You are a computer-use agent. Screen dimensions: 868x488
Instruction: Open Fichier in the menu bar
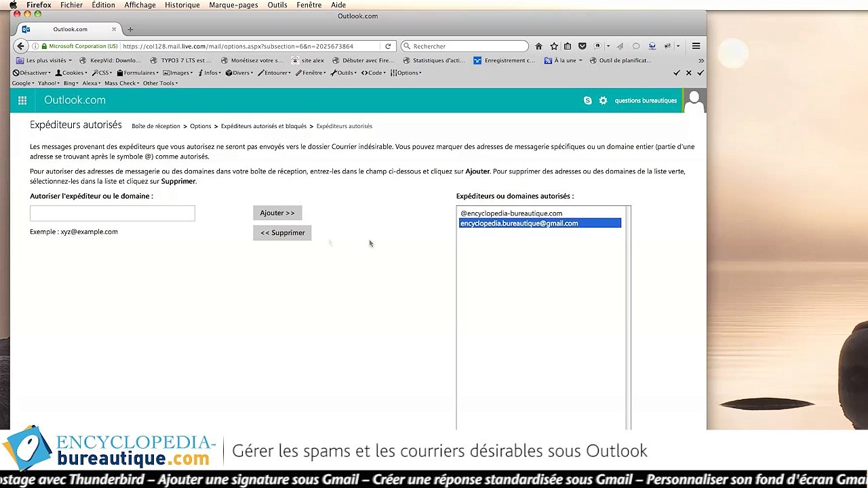(x=71, y=5)
